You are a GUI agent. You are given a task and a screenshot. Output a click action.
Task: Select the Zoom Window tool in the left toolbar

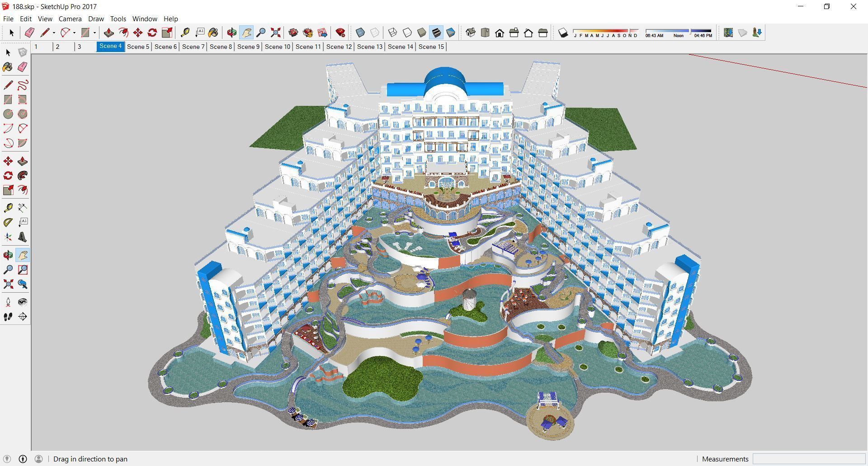point(23,270)
